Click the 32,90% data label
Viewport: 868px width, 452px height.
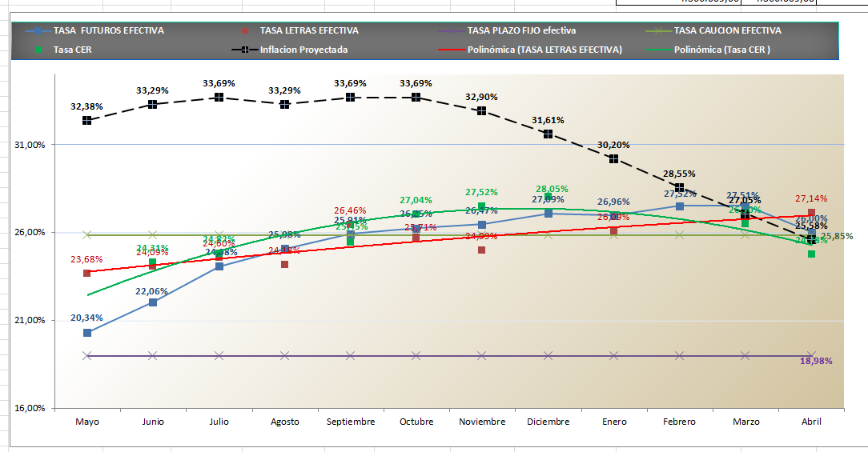(481, 97)
